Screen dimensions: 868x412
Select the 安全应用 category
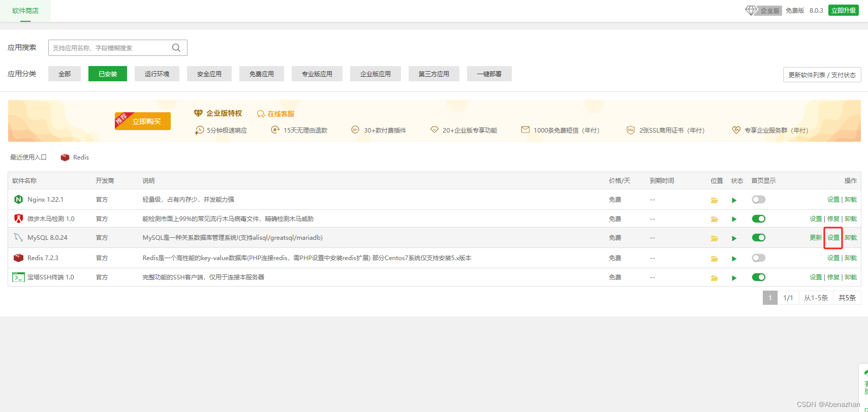(x=209, y=74)
